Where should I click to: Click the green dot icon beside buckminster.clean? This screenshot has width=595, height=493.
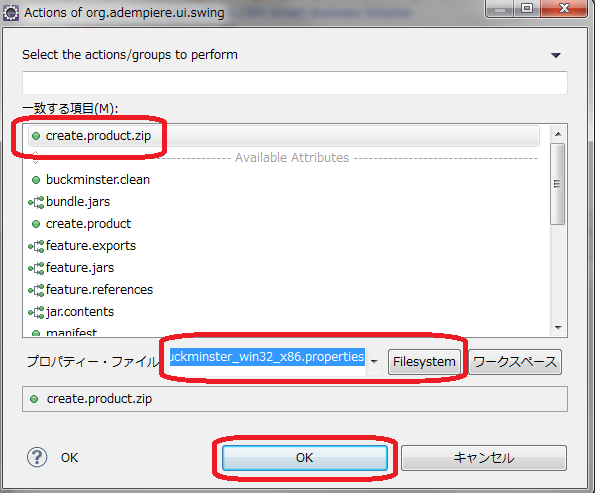pyautogui.click(x=36, y=180)
